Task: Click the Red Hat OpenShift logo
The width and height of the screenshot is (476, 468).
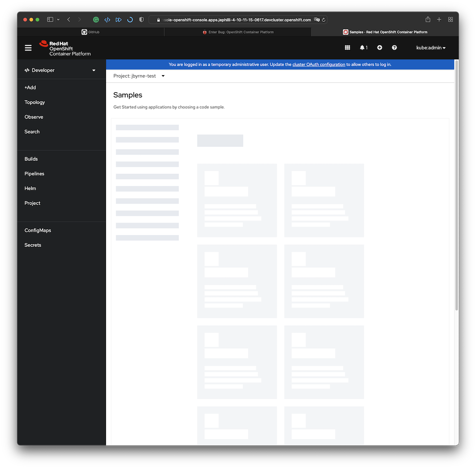Action: click(65, 48)
